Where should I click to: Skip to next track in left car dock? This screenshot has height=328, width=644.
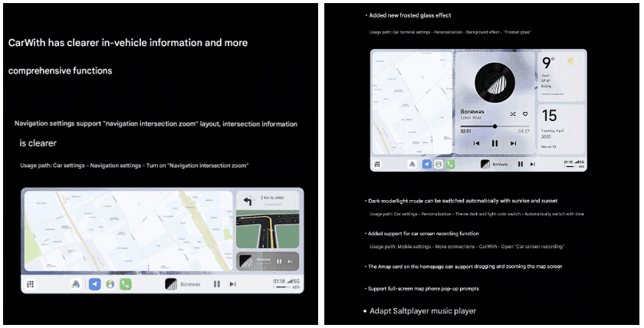click(x=232, y=284)
